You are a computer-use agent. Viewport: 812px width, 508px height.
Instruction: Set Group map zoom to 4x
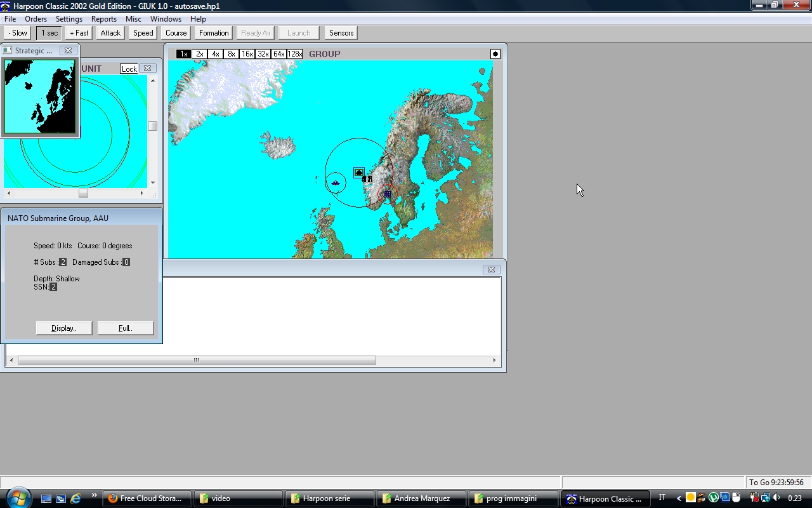point(215,54)
